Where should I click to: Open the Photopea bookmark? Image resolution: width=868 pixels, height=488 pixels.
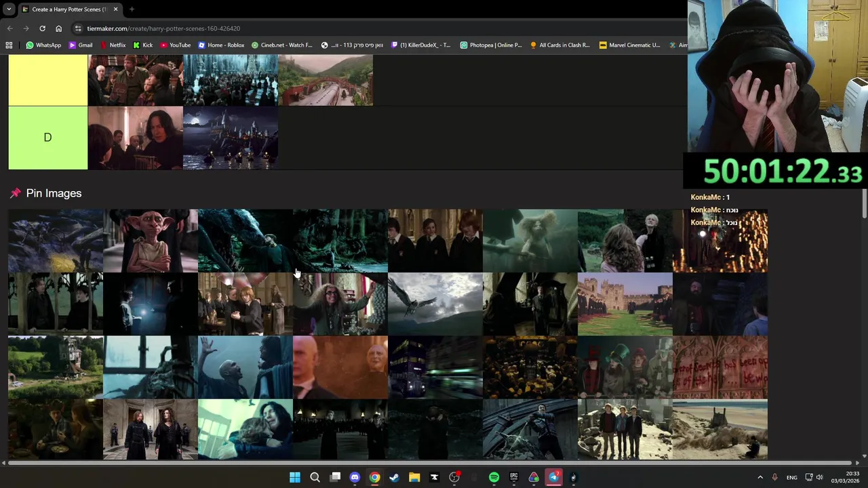point(491,45)
